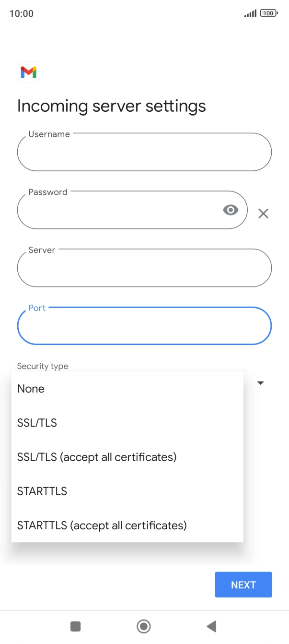This screenshot has height=644, width=289.
Task: Choose STARTTLS (accept all certificates)
Action: point(102,525)
